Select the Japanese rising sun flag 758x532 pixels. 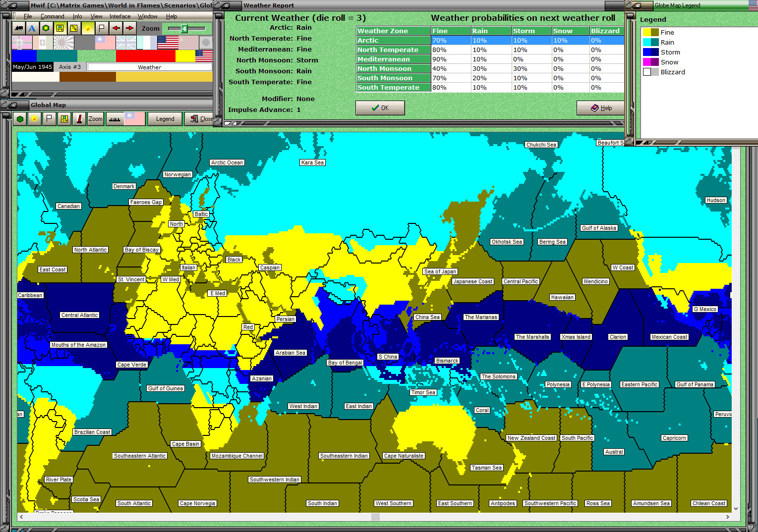(63, 43)
